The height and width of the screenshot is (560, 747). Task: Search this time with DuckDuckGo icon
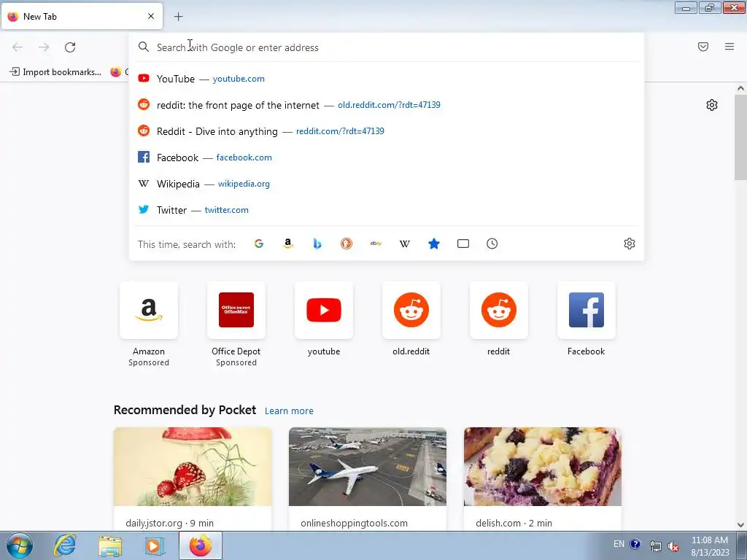(347, 244)
